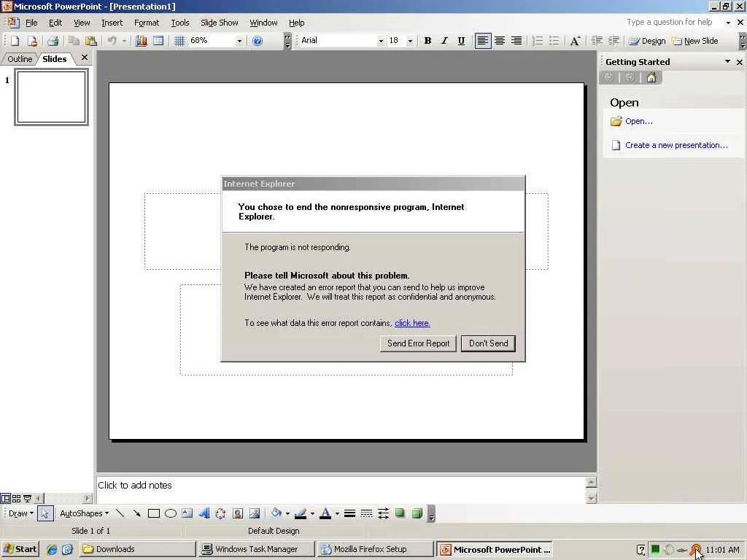
Task: Click the Don't Send button
Action: (x=488, y=343)
